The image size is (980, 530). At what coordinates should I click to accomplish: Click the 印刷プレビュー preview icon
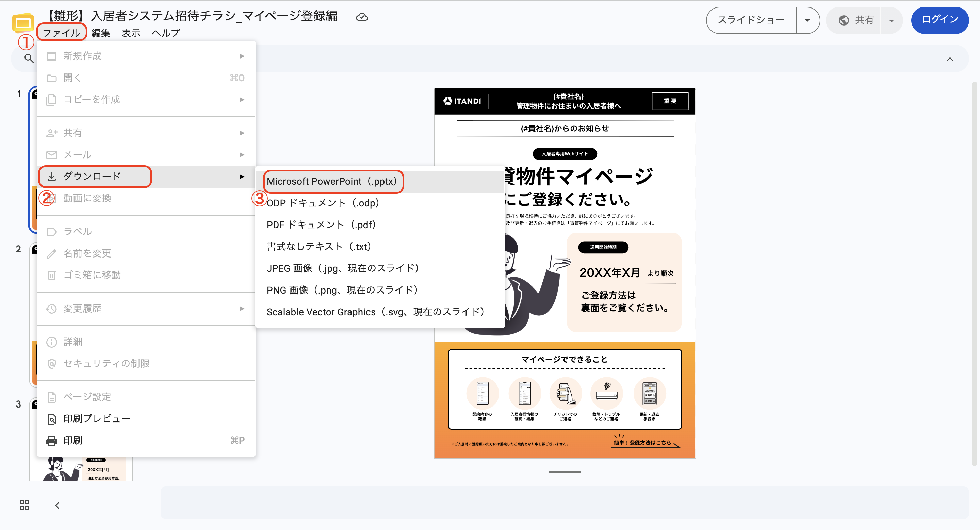pyautogui.click(x=52, y=419)
